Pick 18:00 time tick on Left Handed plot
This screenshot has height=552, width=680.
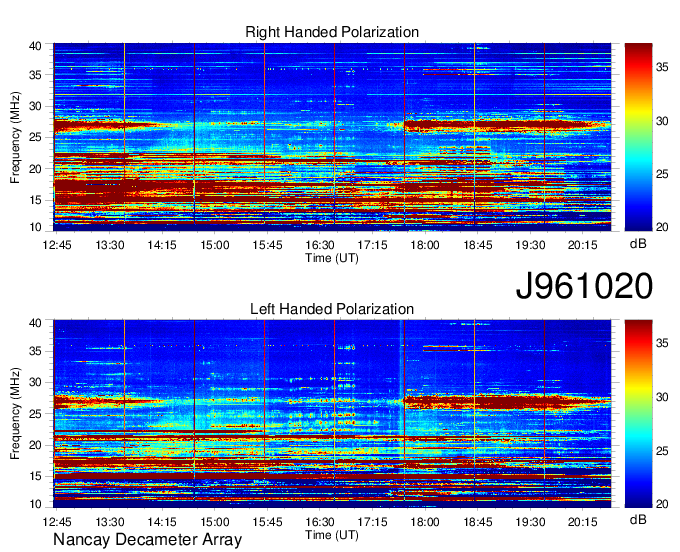425,522
